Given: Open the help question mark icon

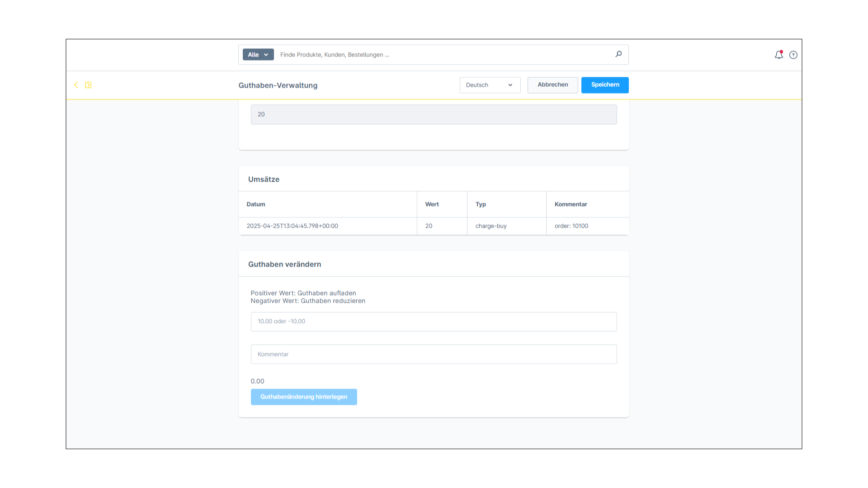Looking at the screenshot, I should 793,55.
